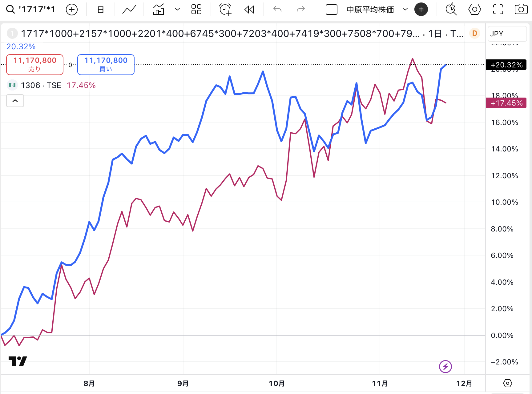Open chart settings hexagon icon in toolbar
The image size is (532, 394).
click(x=474, y=10)
